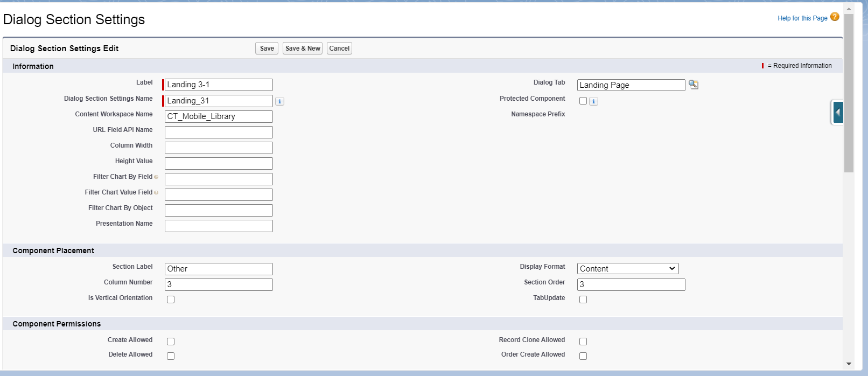This screenshot has height=376, width=868.
Task: Click the Label text field
Action: point(219,85)
